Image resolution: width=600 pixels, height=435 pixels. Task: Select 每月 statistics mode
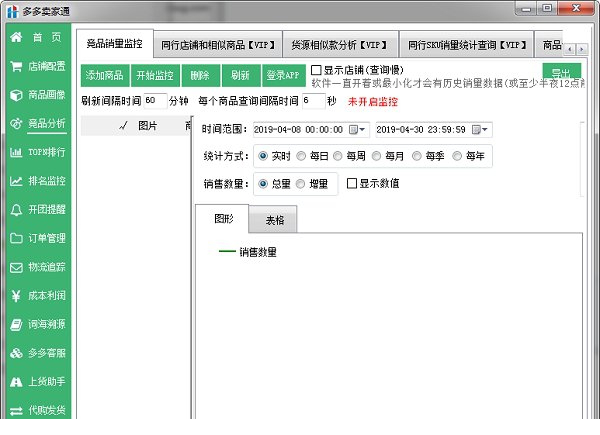tap(376, 156)
